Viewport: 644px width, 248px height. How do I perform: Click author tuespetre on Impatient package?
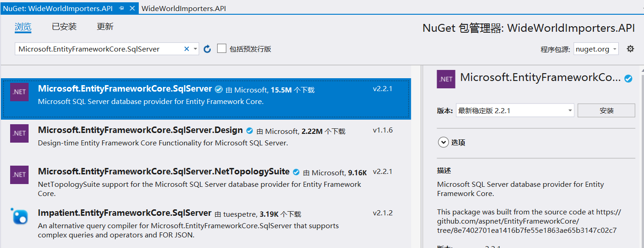[240, 214]
